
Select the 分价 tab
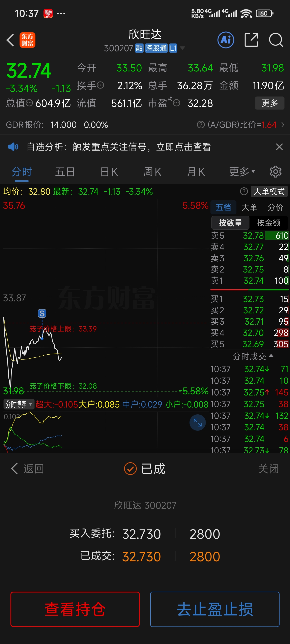(275, 207)
